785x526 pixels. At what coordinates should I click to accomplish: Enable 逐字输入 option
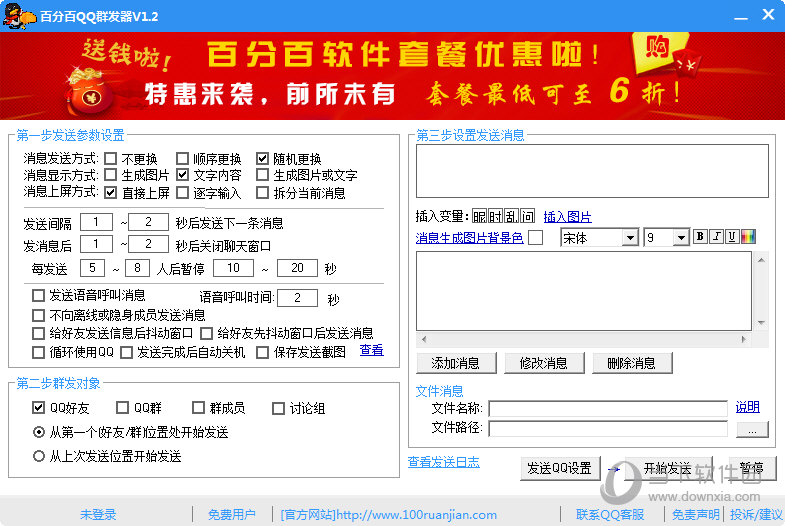click(x=182, y=193)
